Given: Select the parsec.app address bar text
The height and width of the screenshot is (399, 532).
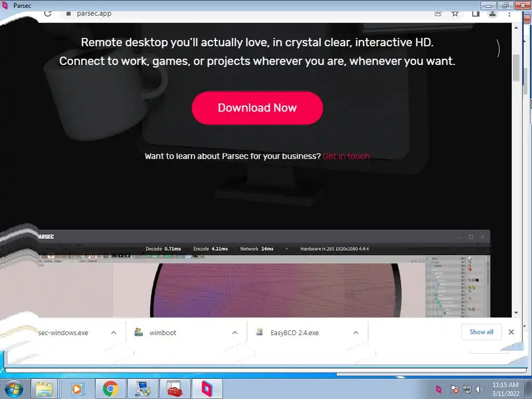Looking at the screenshot, I should (x=94, y=13).
